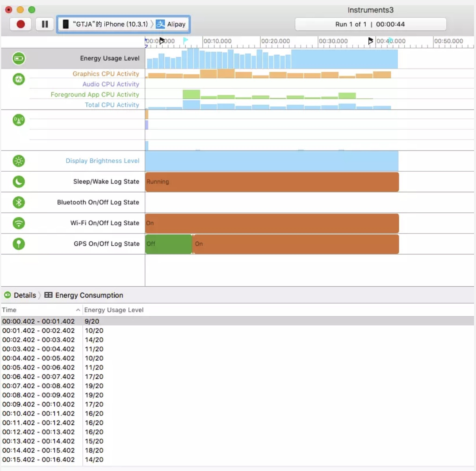Click the On segment in Wi-Fi track
The image size is (476, 471).
(x=272, y=223)
